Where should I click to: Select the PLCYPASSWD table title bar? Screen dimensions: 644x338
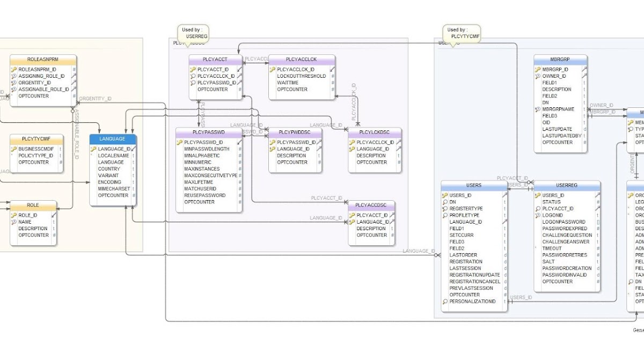point(209,131)
